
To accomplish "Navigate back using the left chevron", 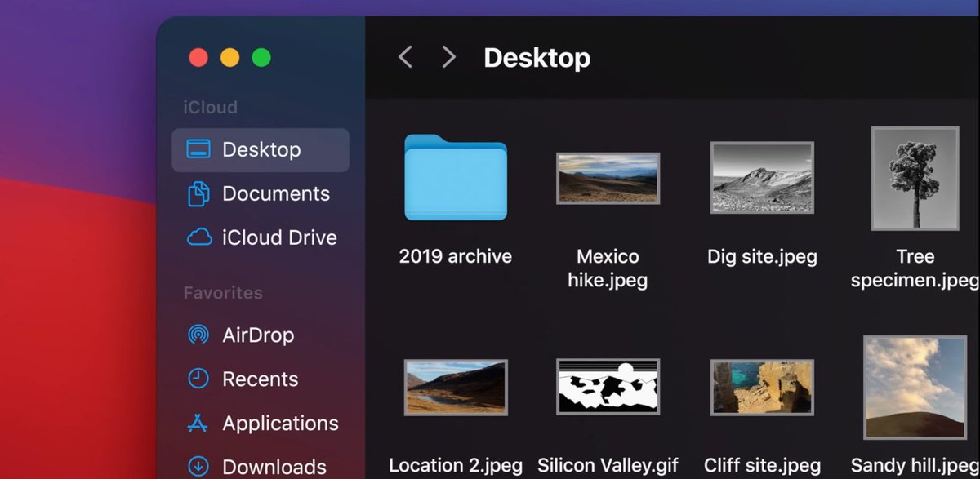I will 406,57.
